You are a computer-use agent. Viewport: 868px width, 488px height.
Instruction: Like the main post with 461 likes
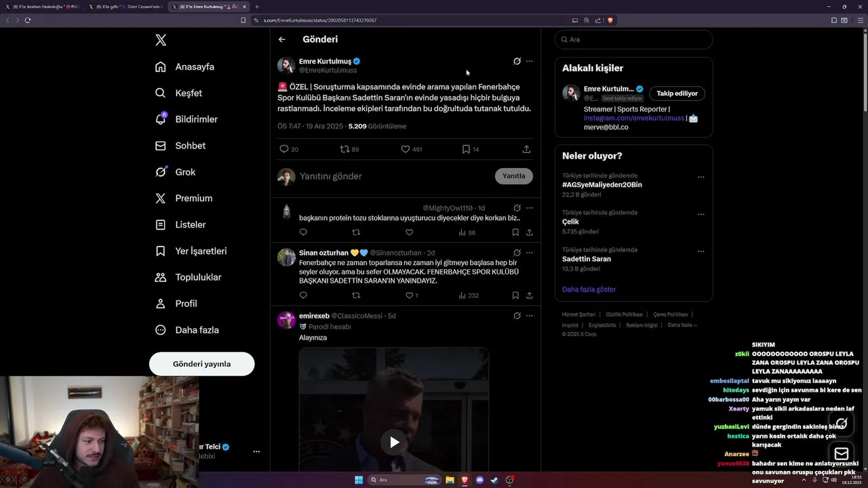tap(412, 149)
